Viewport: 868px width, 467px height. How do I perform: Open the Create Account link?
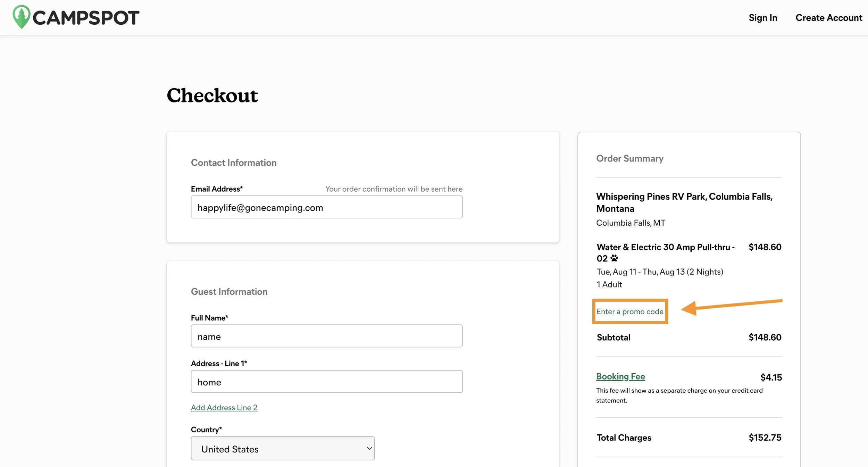829,18
